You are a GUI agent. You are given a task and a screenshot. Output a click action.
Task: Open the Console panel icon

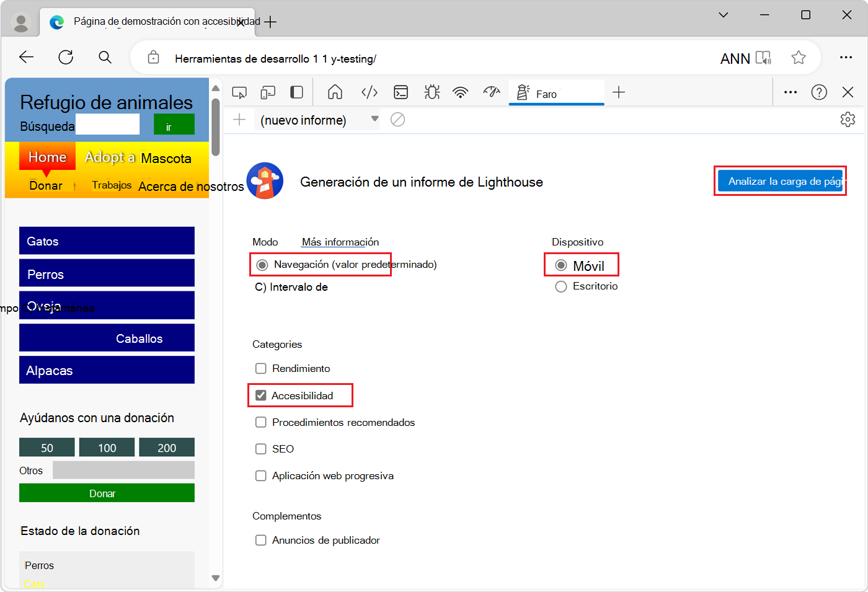tap(401, 92)
